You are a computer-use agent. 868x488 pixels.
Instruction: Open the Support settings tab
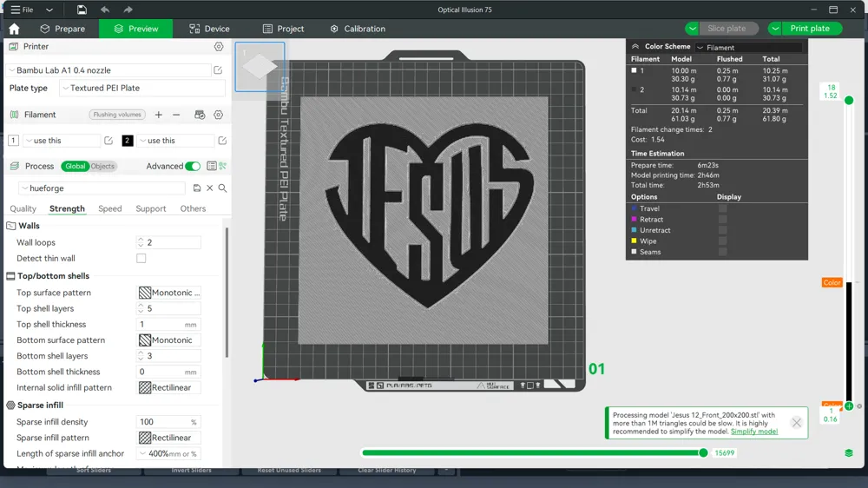point(150,208)
